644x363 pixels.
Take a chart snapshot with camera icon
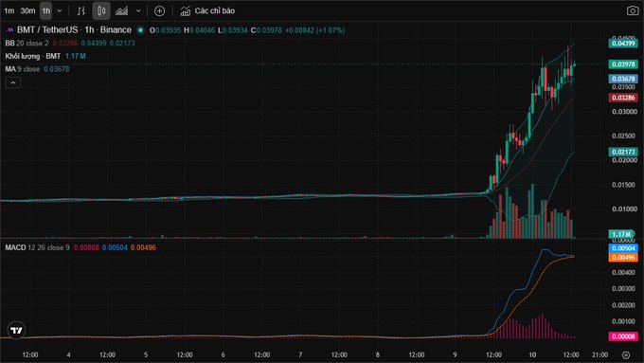click(x=633, y=10)
